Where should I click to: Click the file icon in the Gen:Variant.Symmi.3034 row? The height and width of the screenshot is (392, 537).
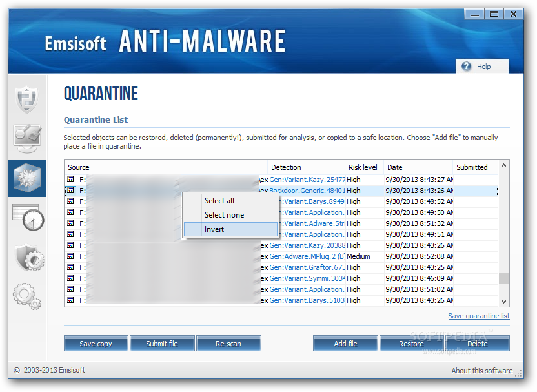tap(70, 278)
